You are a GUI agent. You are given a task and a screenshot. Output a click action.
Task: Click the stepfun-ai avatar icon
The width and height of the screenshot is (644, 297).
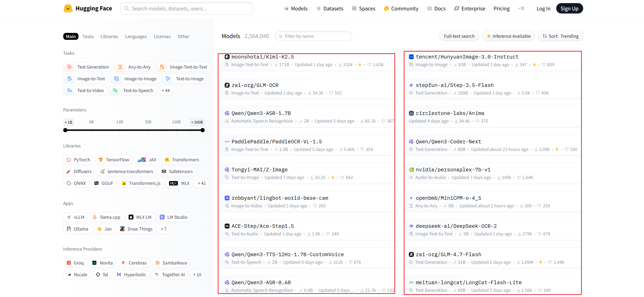pos(411,85)
